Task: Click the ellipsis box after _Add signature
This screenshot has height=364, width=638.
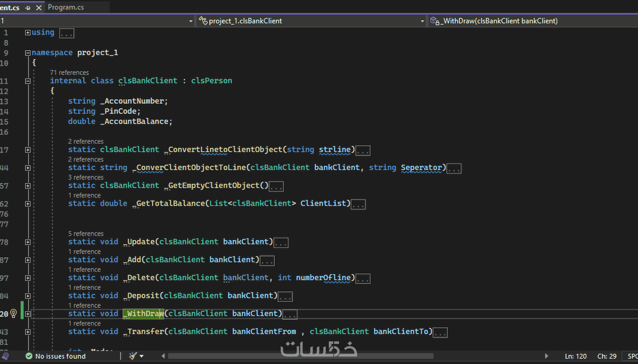Action: click(x=267, y=261)
